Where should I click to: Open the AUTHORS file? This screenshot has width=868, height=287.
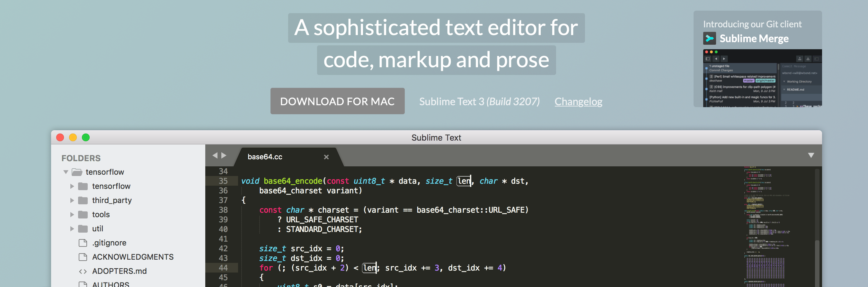111,284
